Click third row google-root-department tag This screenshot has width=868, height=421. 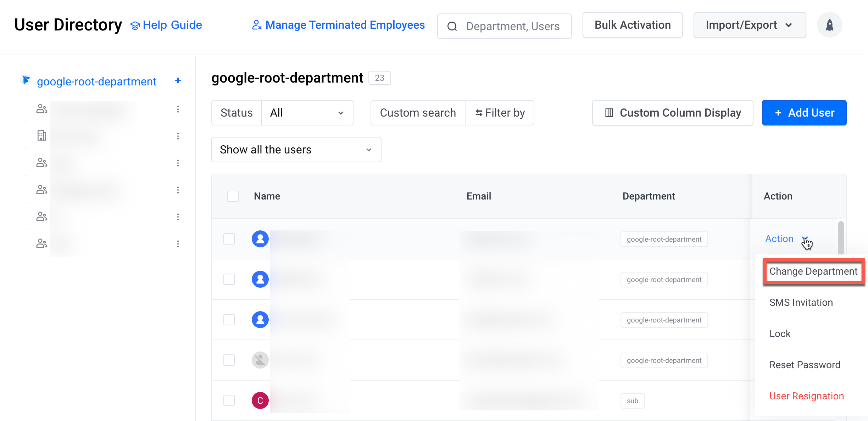tap(664, 320)
